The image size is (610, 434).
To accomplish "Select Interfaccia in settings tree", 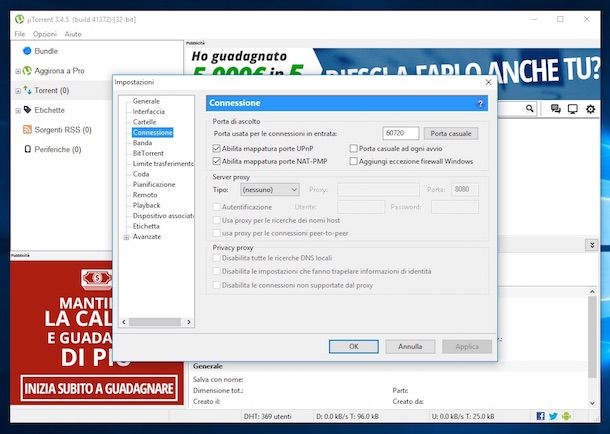I will pos(149,112).
